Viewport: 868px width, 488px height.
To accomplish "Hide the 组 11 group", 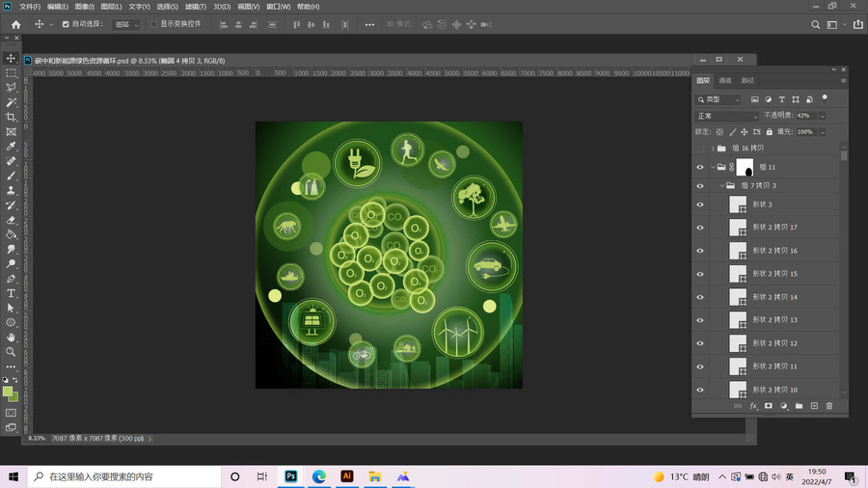I will tap(700, 167).
